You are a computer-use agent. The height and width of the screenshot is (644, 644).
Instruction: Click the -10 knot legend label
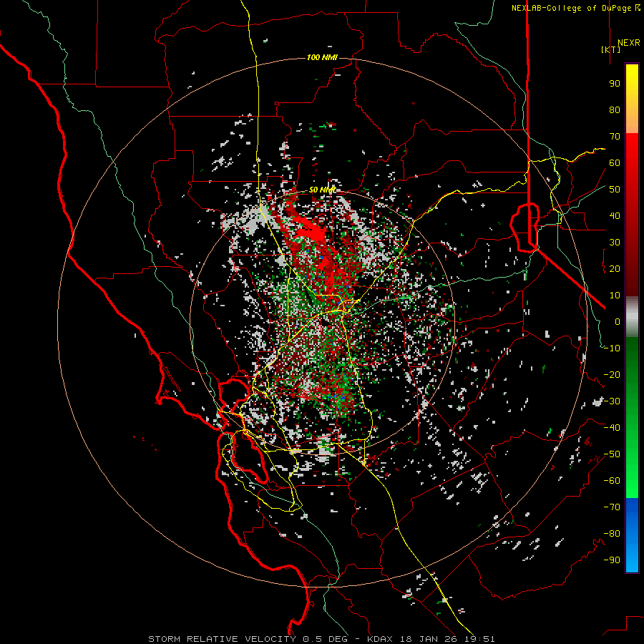(612, 348)
